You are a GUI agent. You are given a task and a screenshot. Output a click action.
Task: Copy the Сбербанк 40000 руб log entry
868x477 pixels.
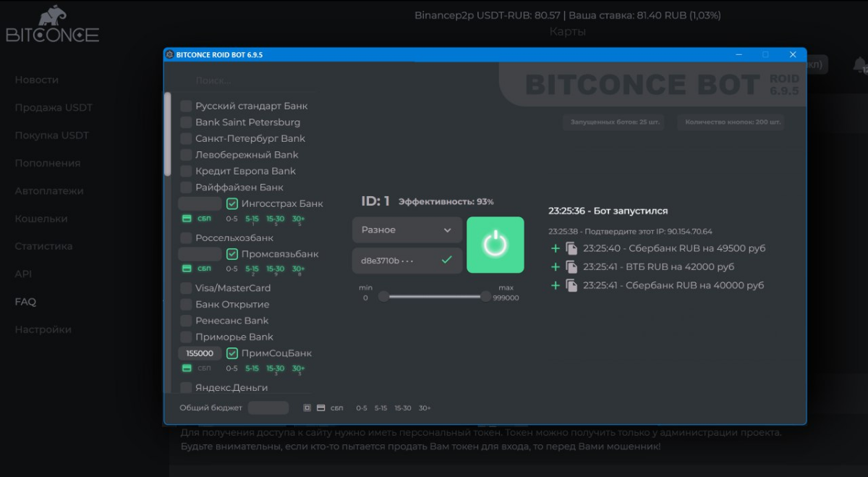(571, 285)
